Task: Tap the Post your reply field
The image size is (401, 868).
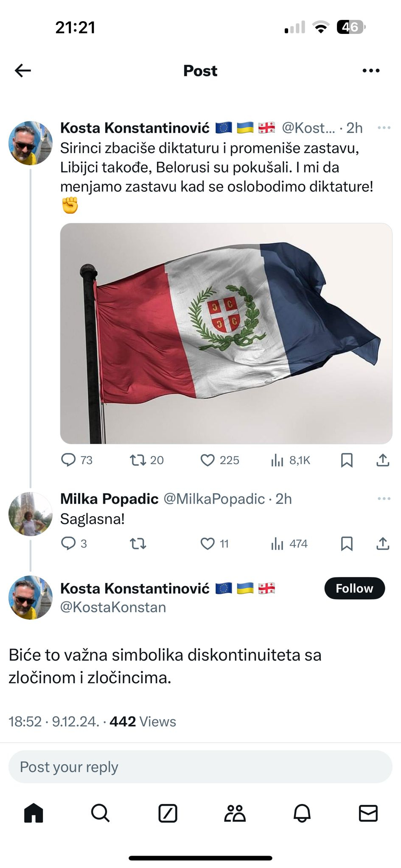Action: [x=200, y=767]
